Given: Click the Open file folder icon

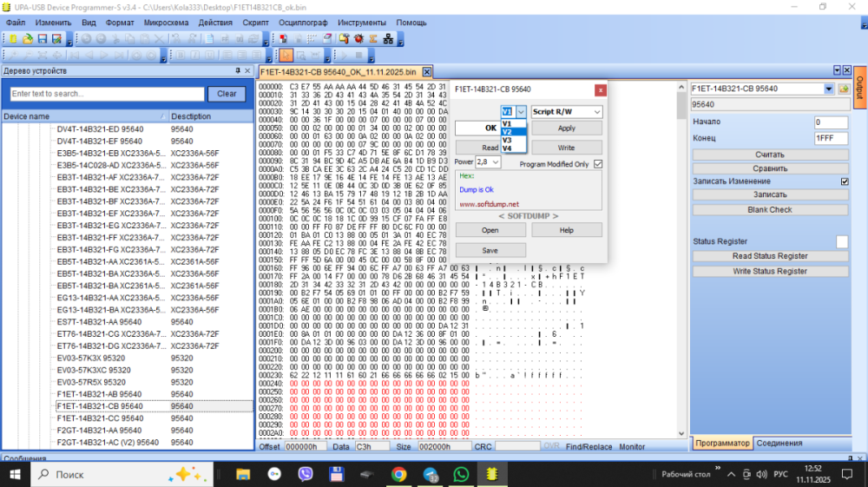Looking at the screenshot, I should 27,39.
